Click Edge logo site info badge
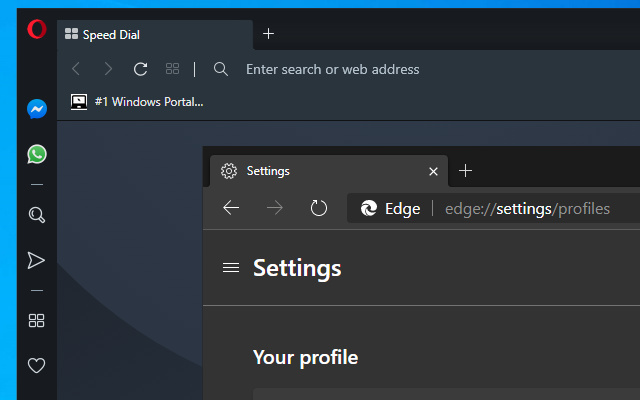The height and width of the screenshot is (400, 640). pos(390,209)
